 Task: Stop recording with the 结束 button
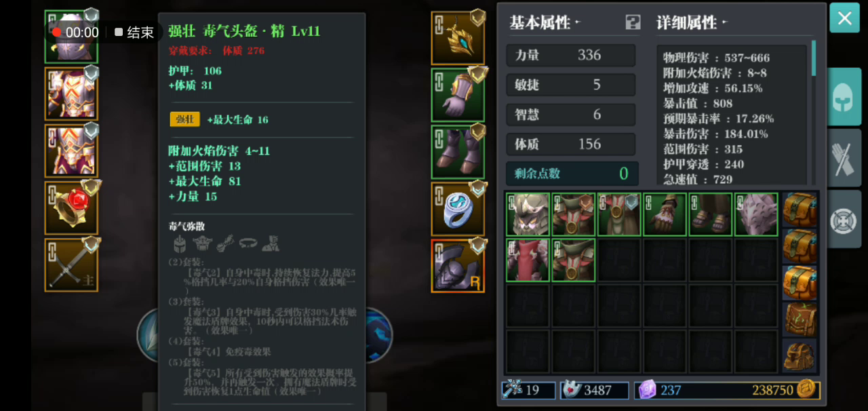134,32
